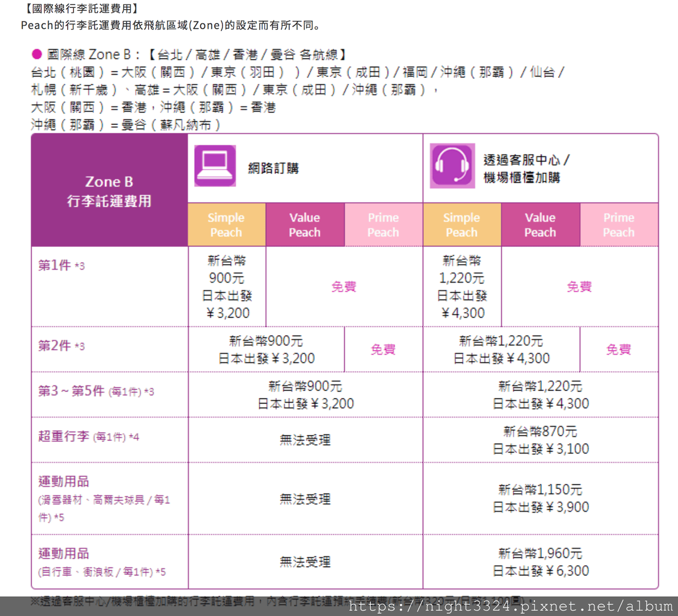The image size is (678, 616).
Task: Click the 大阪（關西）= 香港 route line
Action: click(x=153, y=107)
